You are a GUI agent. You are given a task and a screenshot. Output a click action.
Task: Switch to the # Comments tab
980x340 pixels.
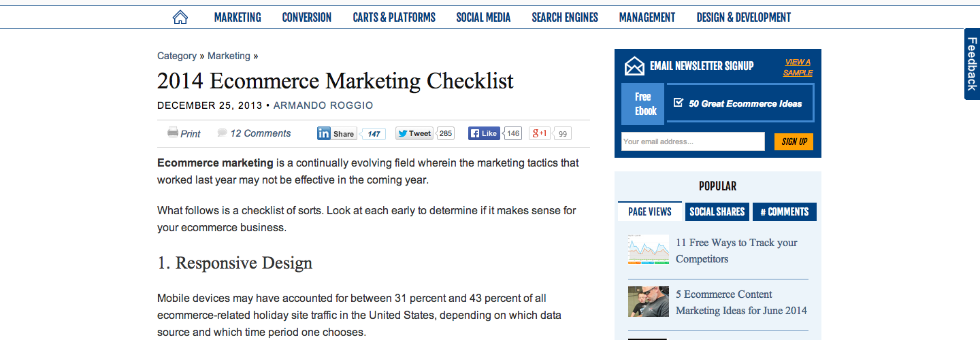785,211
